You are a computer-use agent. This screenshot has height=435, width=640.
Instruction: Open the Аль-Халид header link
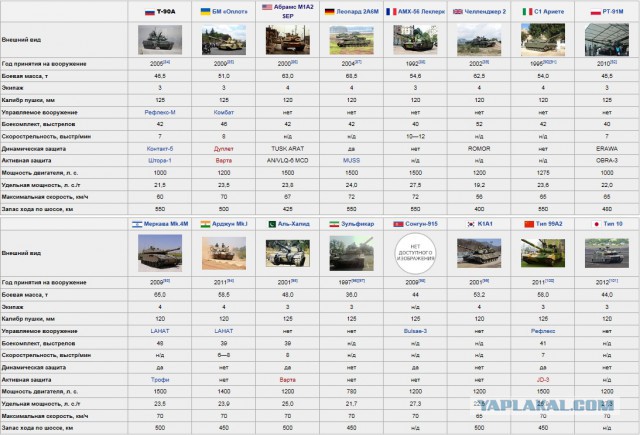(x=293, y=224)
